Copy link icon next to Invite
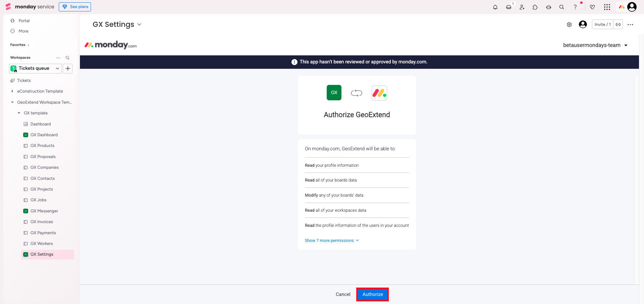644x304 pixels. tap(618, 24)
